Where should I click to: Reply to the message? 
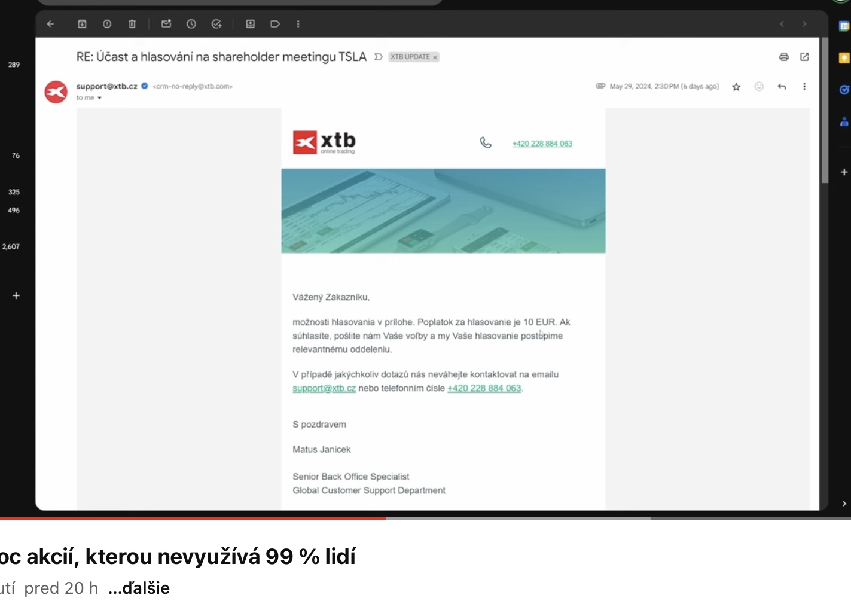click(x=782, y=87)
